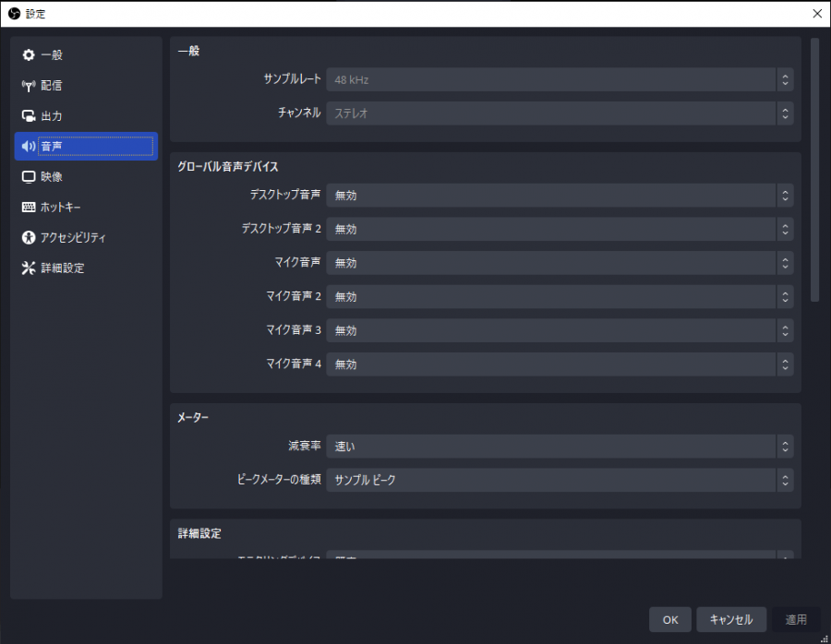
Task: Dismiss settings with the キャンセル button
Action: tap(731, 619)
